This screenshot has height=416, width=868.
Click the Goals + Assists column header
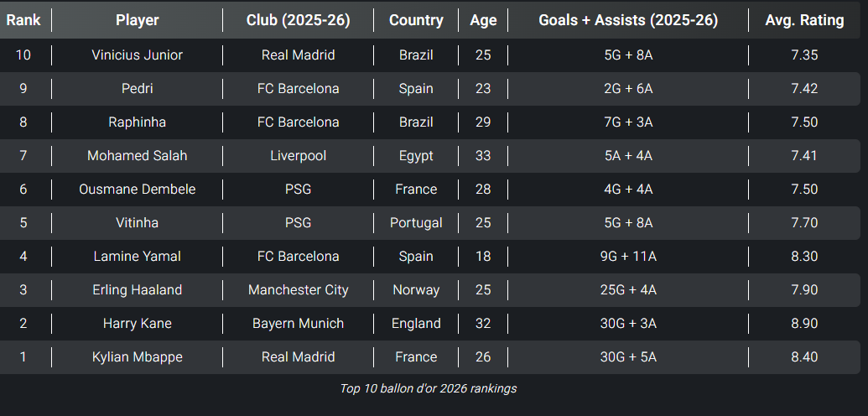pyautogui.click(x=628, y=20)
